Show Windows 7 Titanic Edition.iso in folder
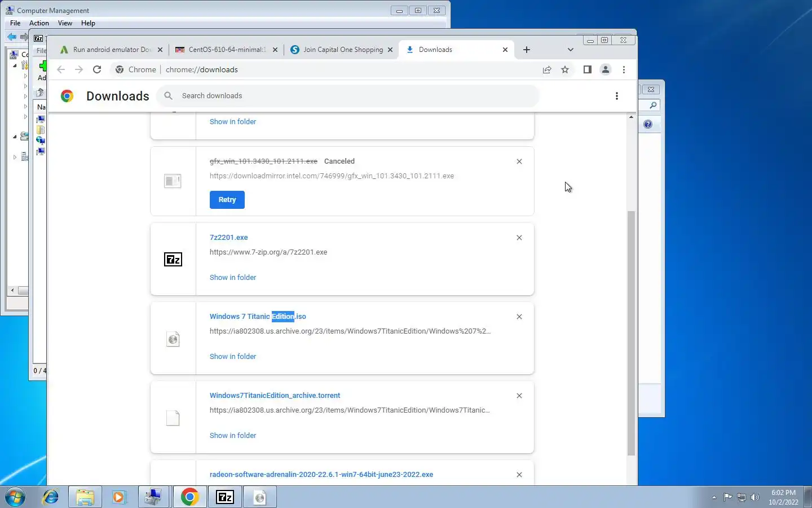 click(233, 357)
